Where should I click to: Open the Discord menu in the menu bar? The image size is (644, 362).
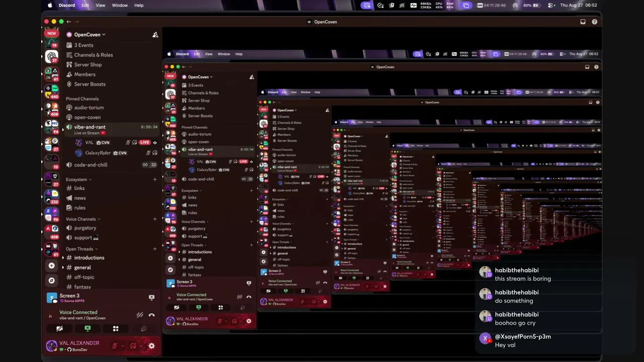pyautogui.click(x=66, y=5)
